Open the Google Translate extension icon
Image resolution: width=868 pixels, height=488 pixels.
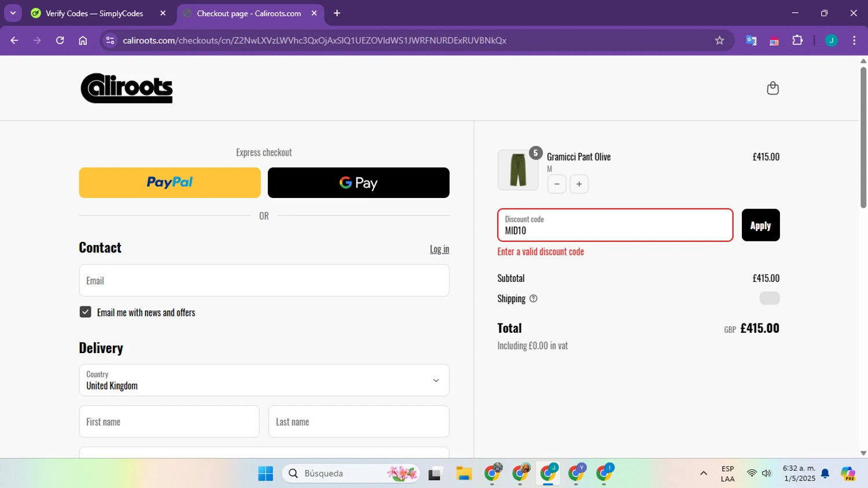pyautogui.click(x=751, y=41)
